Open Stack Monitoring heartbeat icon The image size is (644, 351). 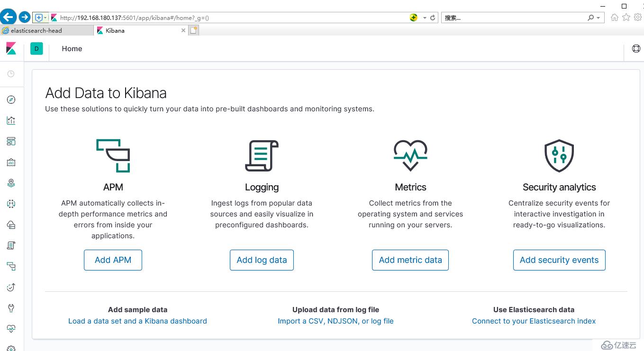coord(11,328)
